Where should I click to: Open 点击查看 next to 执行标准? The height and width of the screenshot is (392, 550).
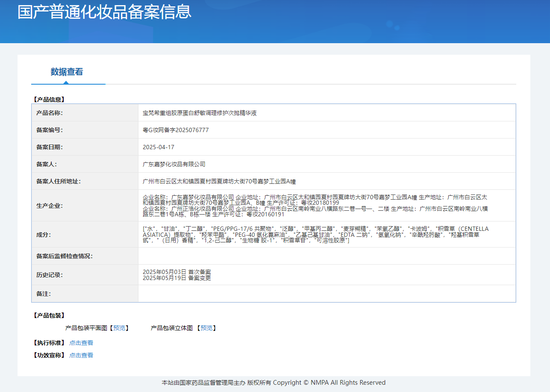81,343
